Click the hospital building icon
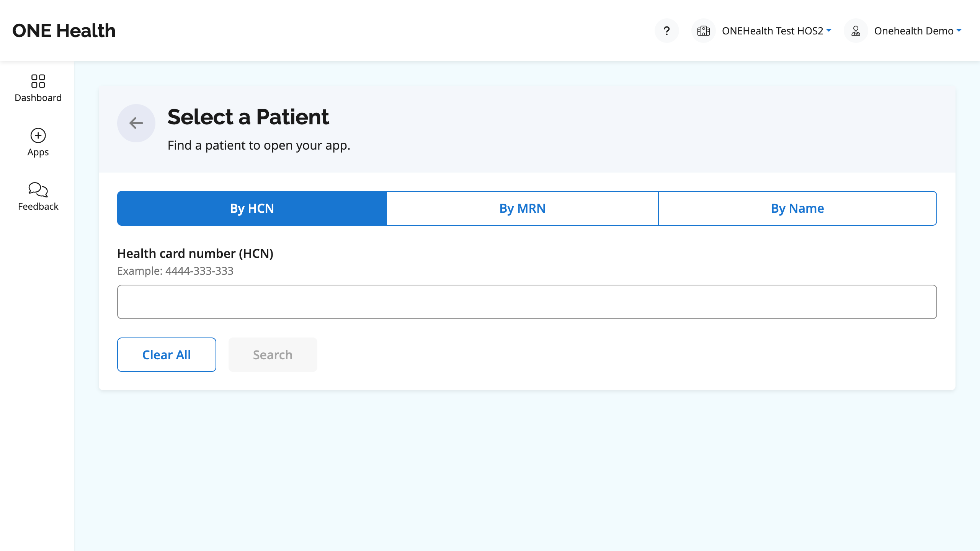 (x=703, y=31)
